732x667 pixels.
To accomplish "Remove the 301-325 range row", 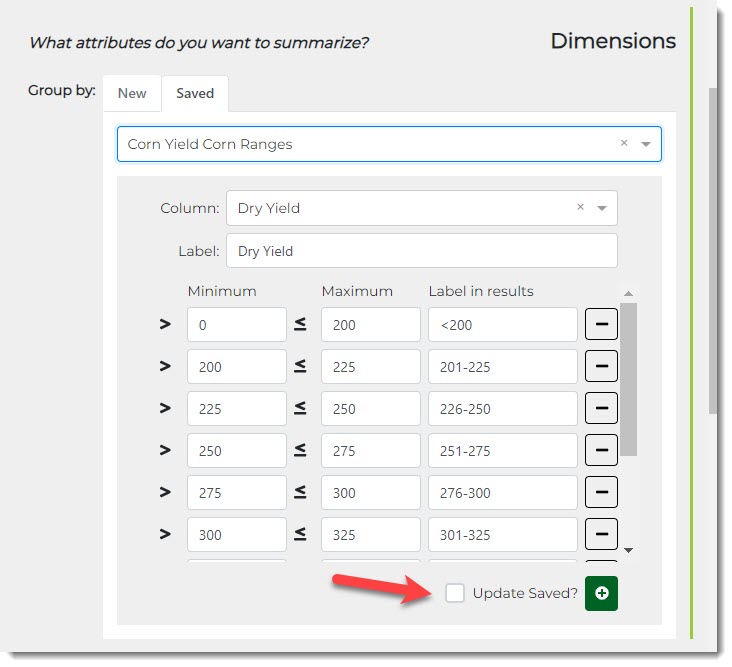I will click(x=601, y=534).
